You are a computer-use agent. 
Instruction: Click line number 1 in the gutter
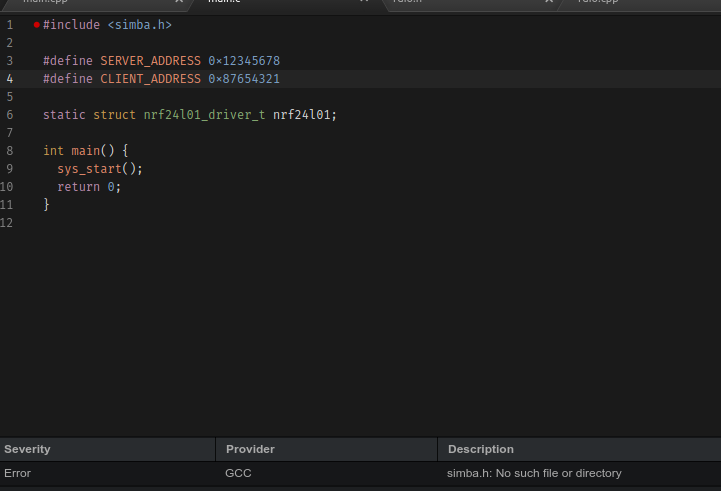click(10, 25)
